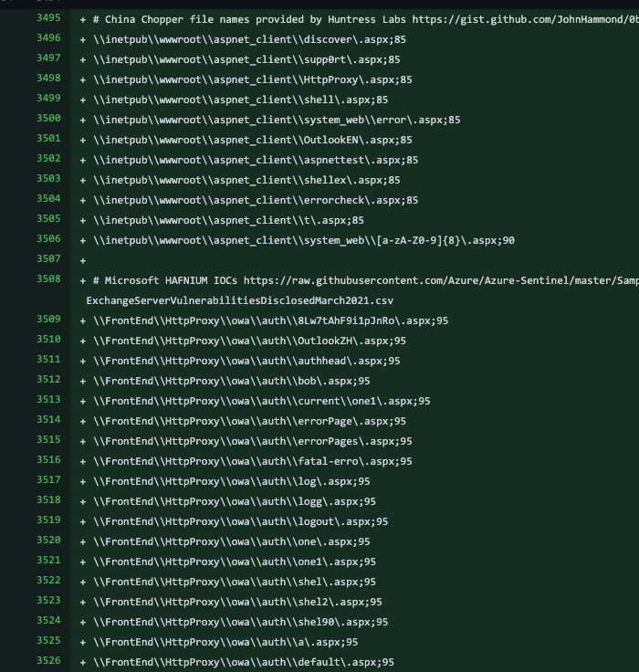This screenshot has height=672, width=639.
Task: Select the shel90.aspx added line
Action: 240,621
